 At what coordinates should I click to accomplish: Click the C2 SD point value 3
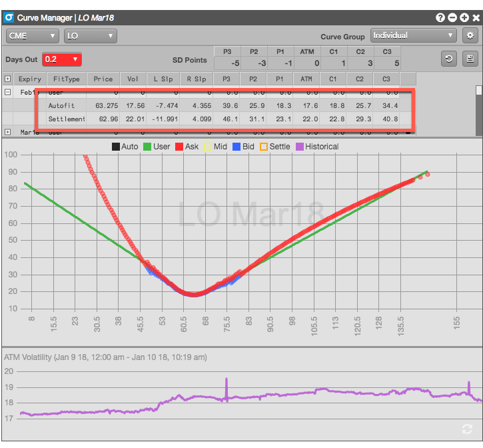[360, 63]
